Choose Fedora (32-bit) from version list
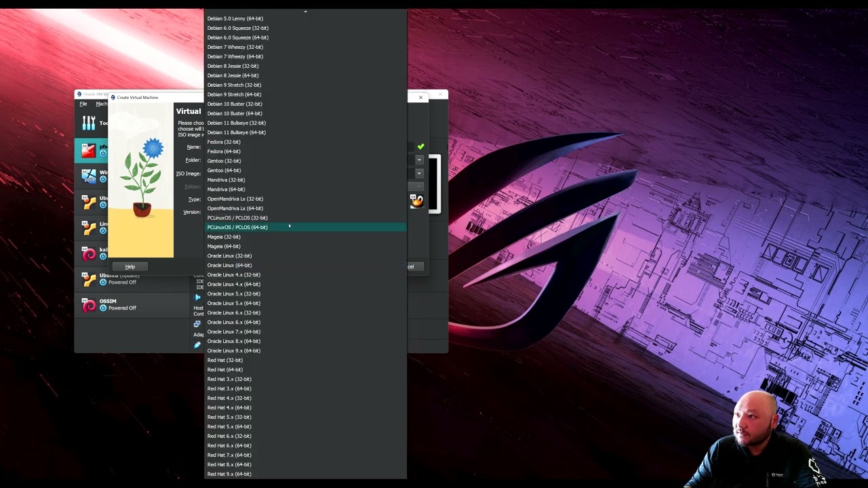868x488 pixels. [x=305, y=142]
